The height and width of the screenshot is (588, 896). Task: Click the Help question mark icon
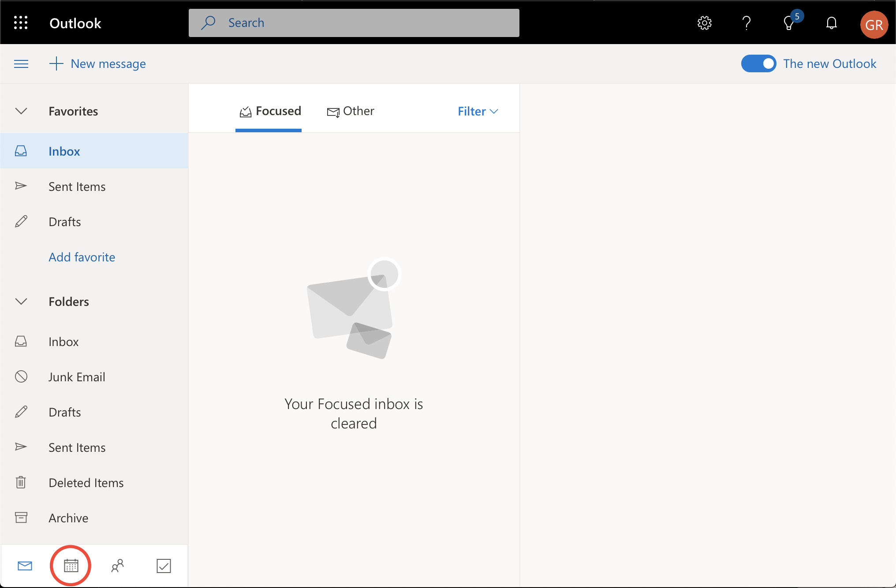click(x=746, y=23)
